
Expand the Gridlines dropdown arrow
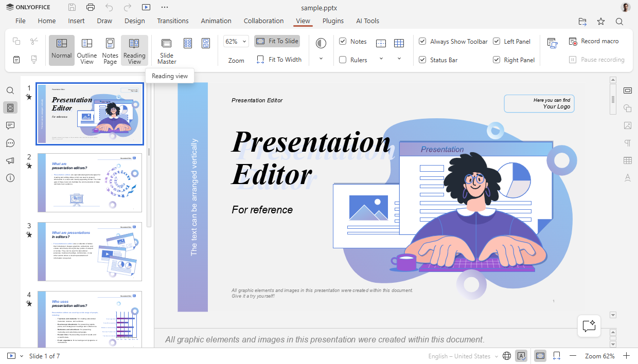click(399, 59)
